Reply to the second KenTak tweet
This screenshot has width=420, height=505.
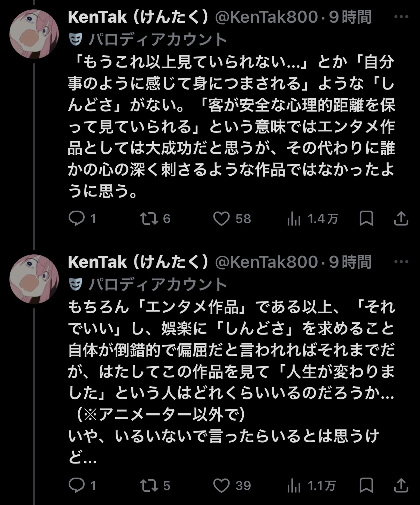pos(76,485)
